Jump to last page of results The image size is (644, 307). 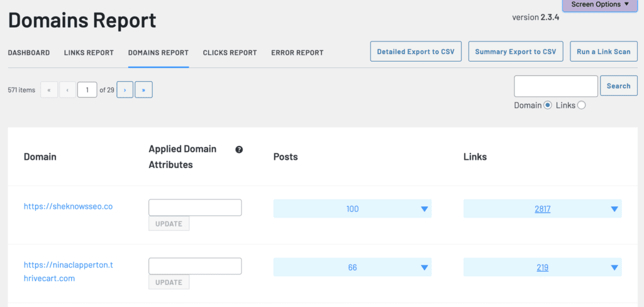click(x=144, y=89)
